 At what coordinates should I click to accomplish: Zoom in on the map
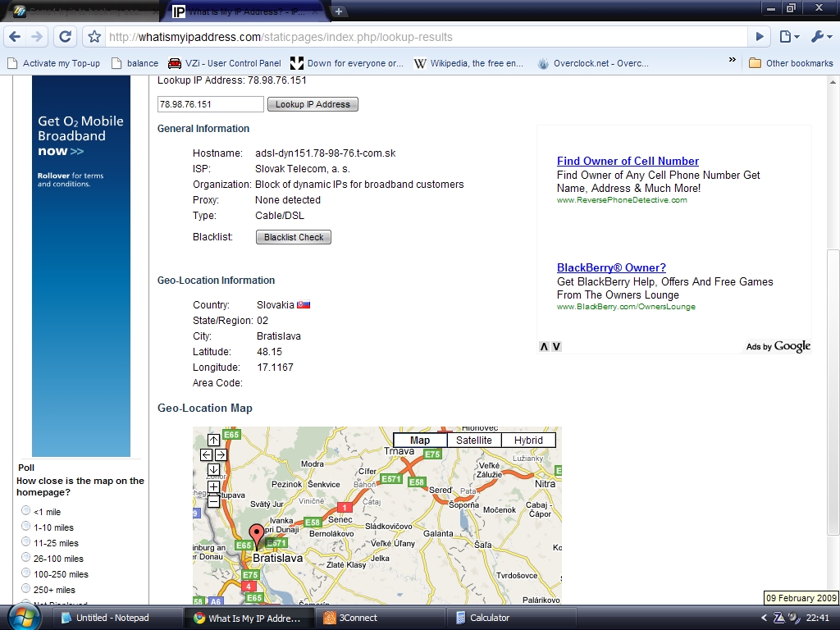(213, 487)
